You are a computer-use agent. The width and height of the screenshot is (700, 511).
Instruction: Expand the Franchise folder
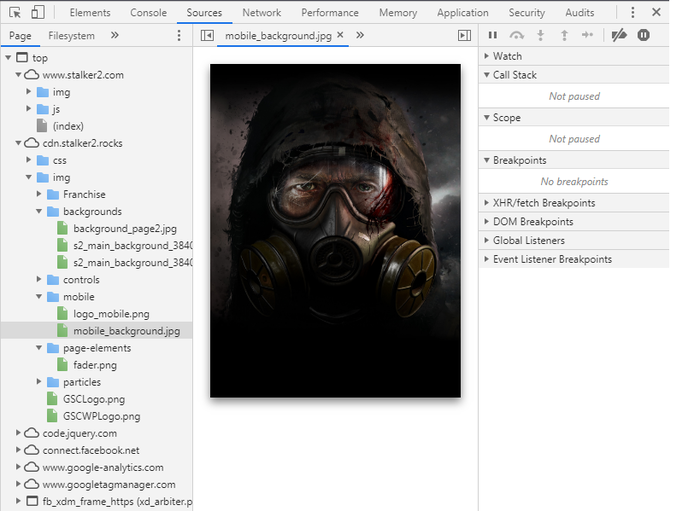pyautogui.click(x=83, y=194)
